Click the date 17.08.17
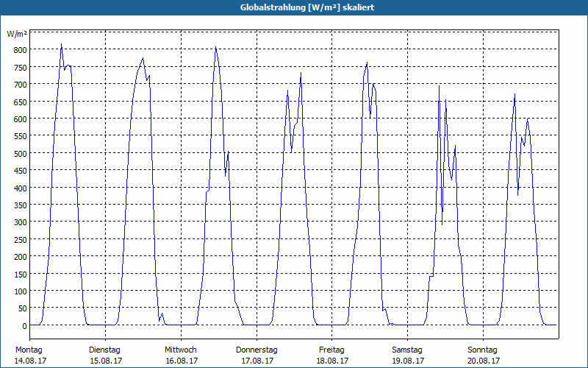This screenshot has height=368, width=588. 258,361
